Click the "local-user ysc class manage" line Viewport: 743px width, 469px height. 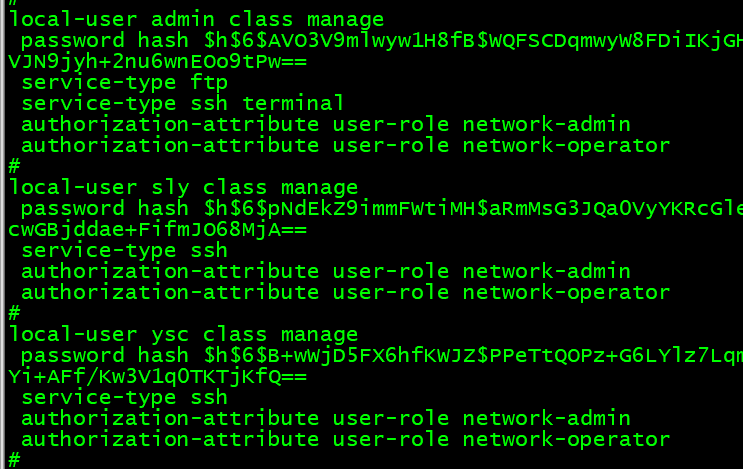(182, 335)
